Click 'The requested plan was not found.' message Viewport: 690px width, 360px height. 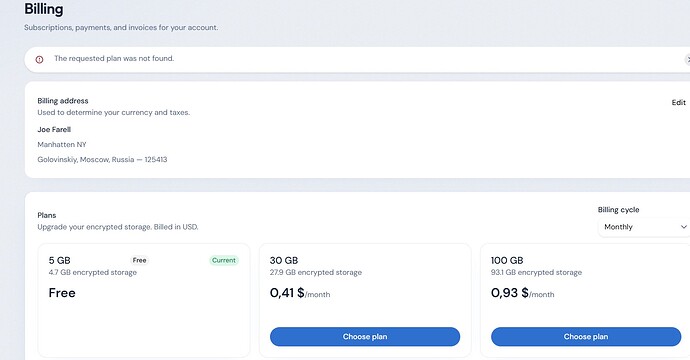114,59
